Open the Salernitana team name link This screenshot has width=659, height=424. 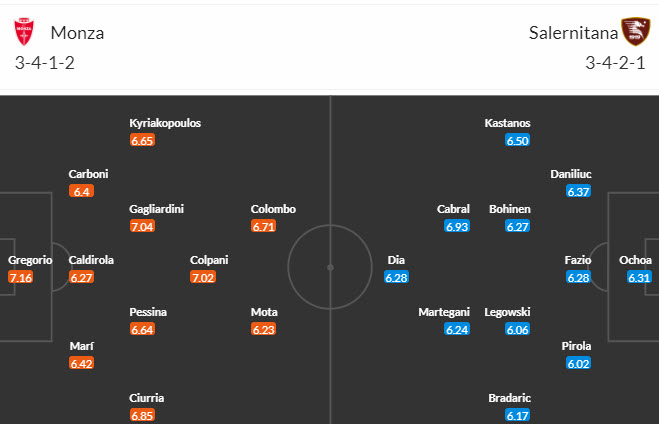click(570, 33)
